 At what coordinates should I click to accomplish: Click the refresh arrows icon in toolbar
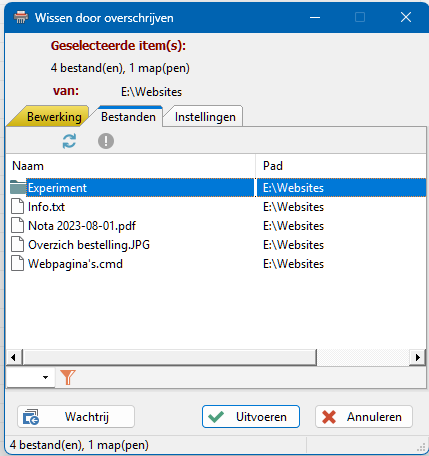click(69, 141)
